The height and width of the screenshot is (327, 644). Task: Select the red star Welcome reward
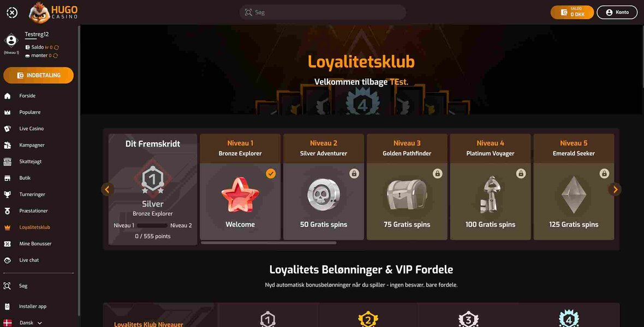(x=240, y=195)
